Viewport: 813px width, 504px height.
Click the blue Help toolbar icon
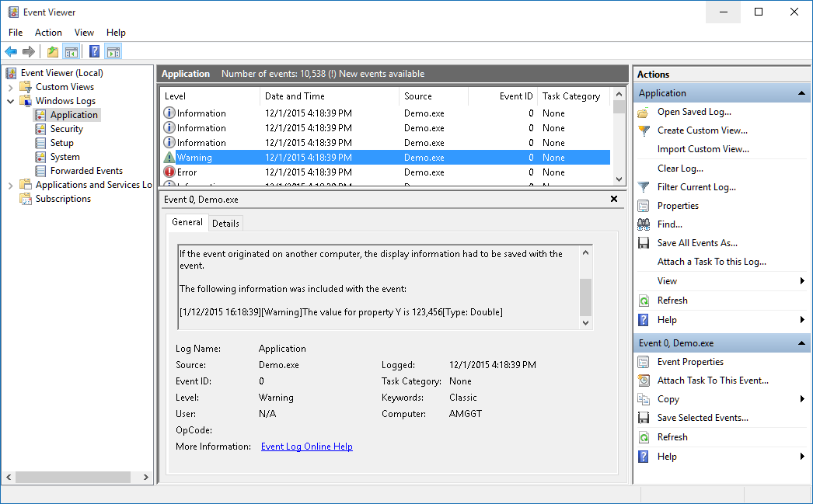coord(94,52)
